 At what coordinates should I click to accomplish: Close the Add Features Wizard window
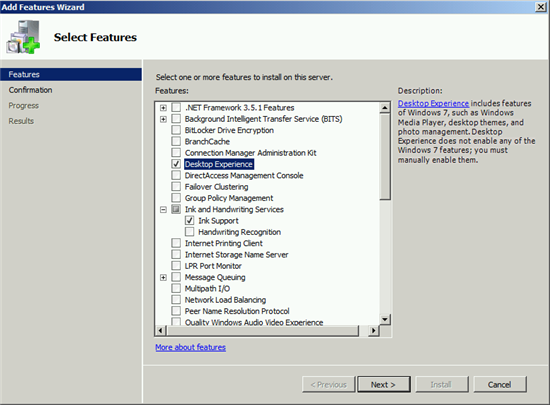click(x=541, y=7)
